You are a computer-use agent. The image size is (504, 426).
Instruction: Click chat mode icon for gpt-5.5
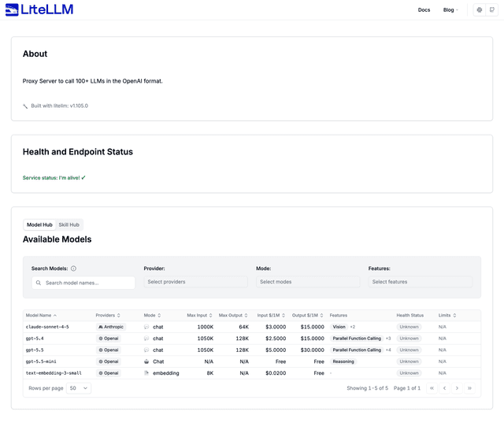click(x=146, y=350)
